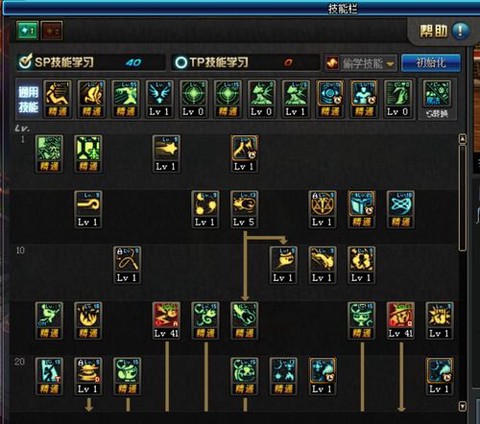Click the yellow shooting star Lv 1 skill
The height and width of the screenshot is (424, 480).
pos(166,154)
